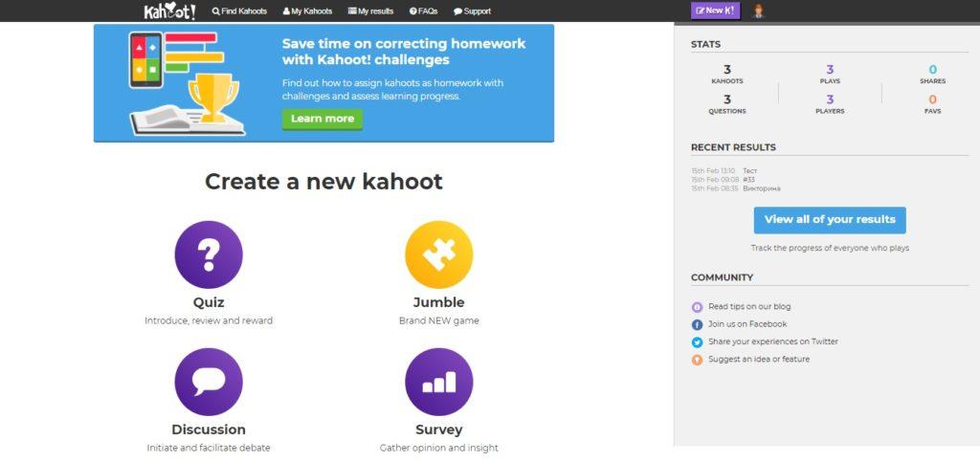
Task: Click the Twitter bird icon
Action: [697, 342]
